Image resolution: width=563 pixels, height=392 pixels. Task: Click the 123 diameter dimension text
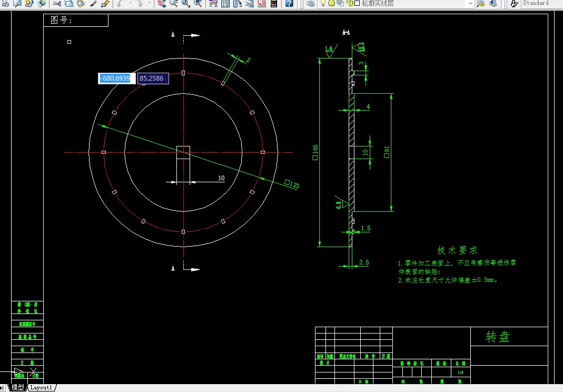[292, 184]
